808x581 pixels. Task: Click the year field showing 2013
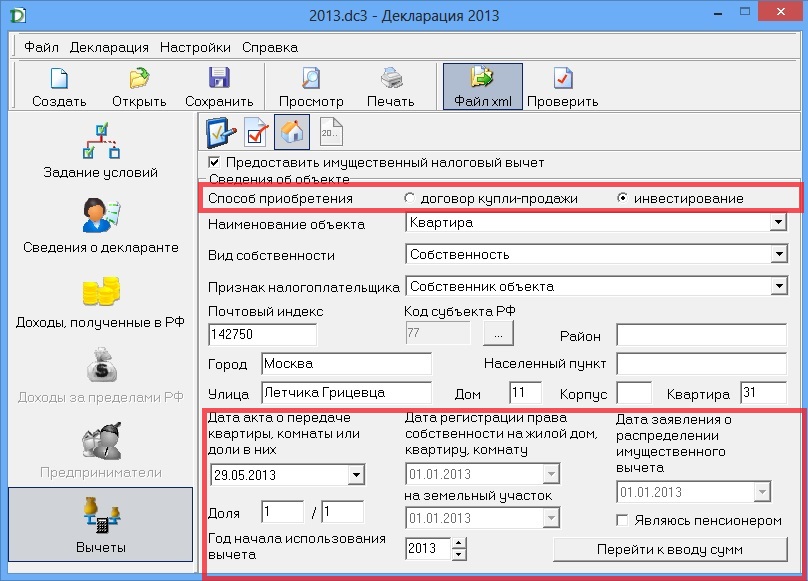pyautogui.click(x=429, y=549)
